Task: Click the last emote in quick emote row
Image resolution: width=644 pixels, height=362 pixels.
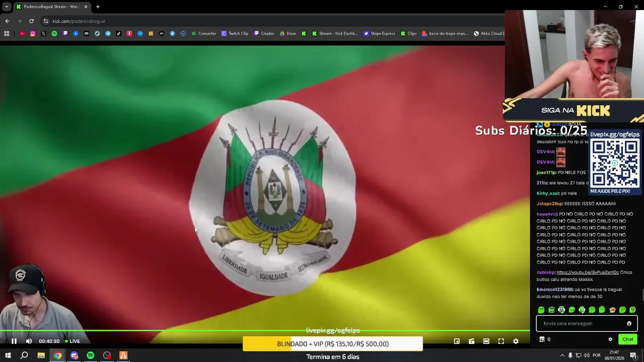Action: [632, 310]
